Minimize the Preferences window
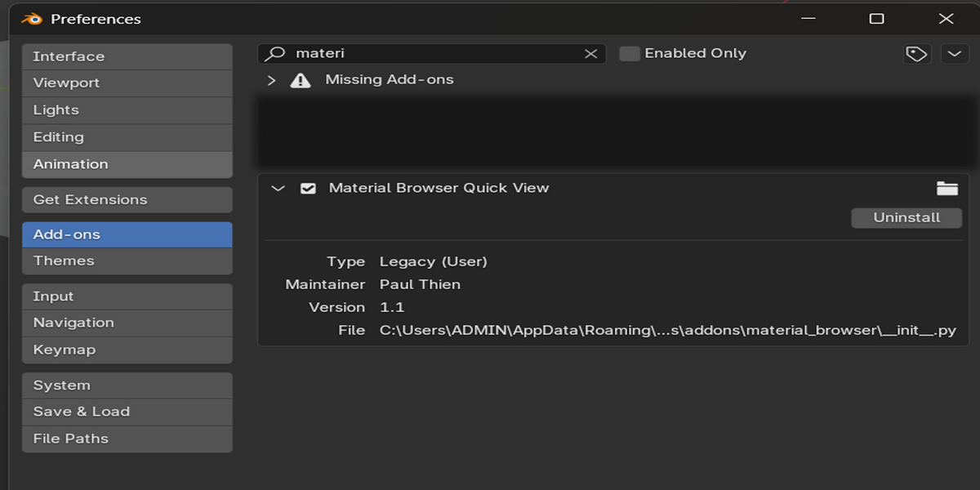The image size is (980, 490). click(x=808, y=19)
